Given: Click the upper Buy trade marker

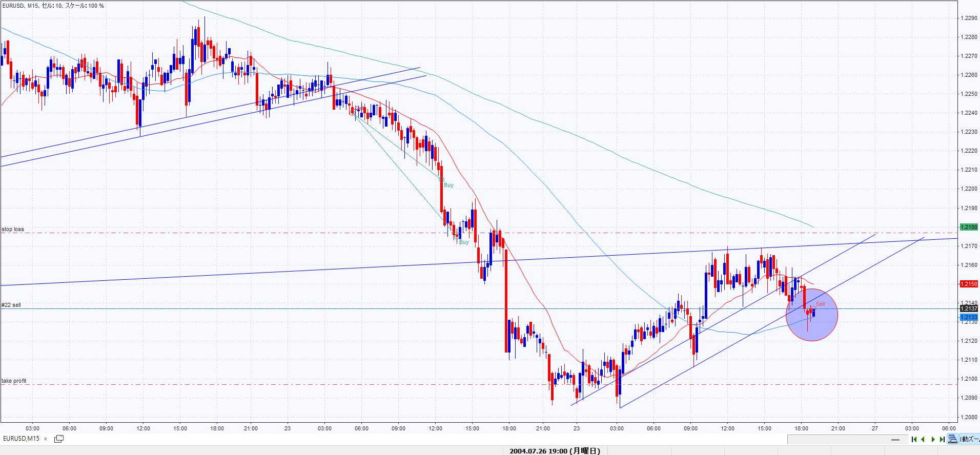Looking at the screenshot, I should [448, 185].
